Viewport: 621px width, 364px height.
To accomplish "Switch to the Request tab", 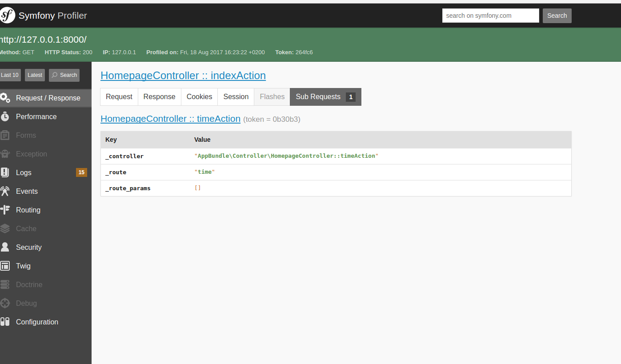I will (x=119, y=97).
